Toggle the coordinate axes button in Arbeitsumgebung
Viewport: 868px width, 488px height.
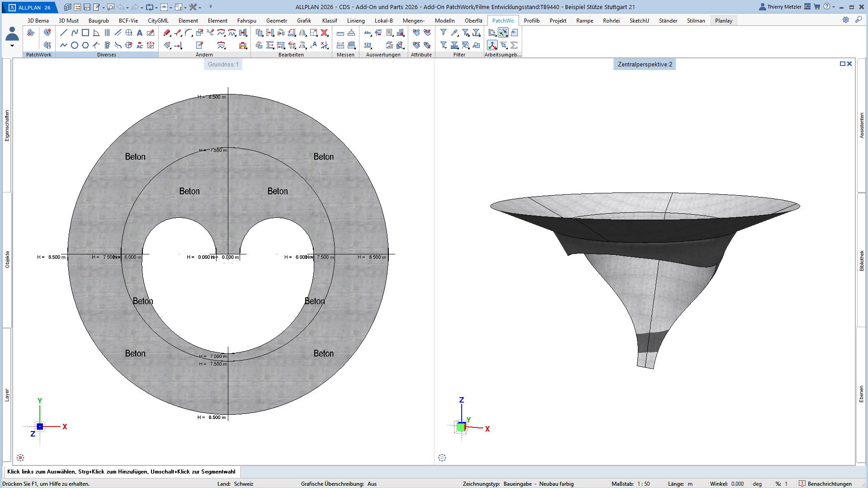(x=492, y=45)
